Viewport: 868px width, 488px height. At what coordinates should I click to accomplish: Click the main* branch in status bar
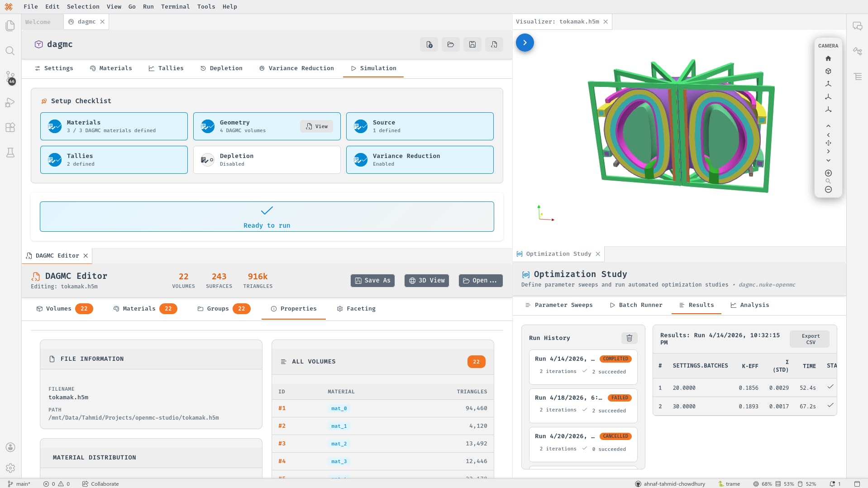point(19,484)
